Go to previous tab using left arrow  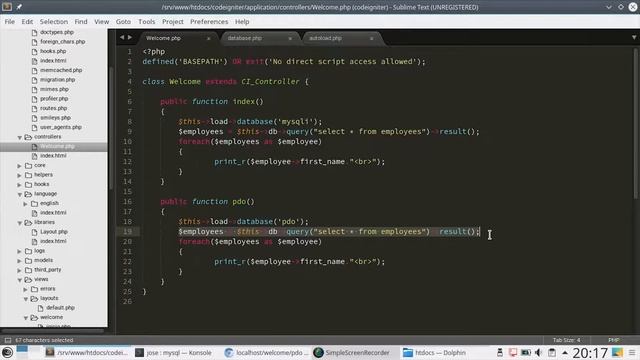(x=122, y=37)
